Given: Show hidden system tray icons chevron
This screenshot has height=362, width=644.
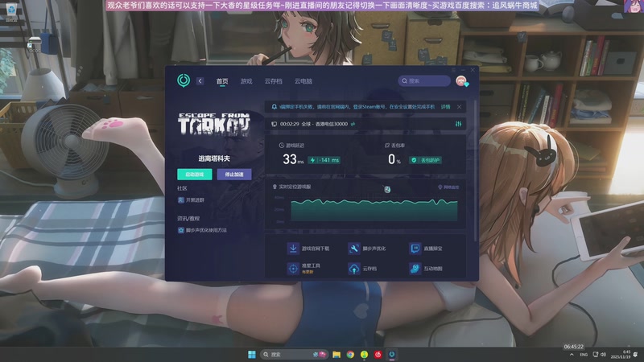Looking at the screenshot, I should 572,355.
